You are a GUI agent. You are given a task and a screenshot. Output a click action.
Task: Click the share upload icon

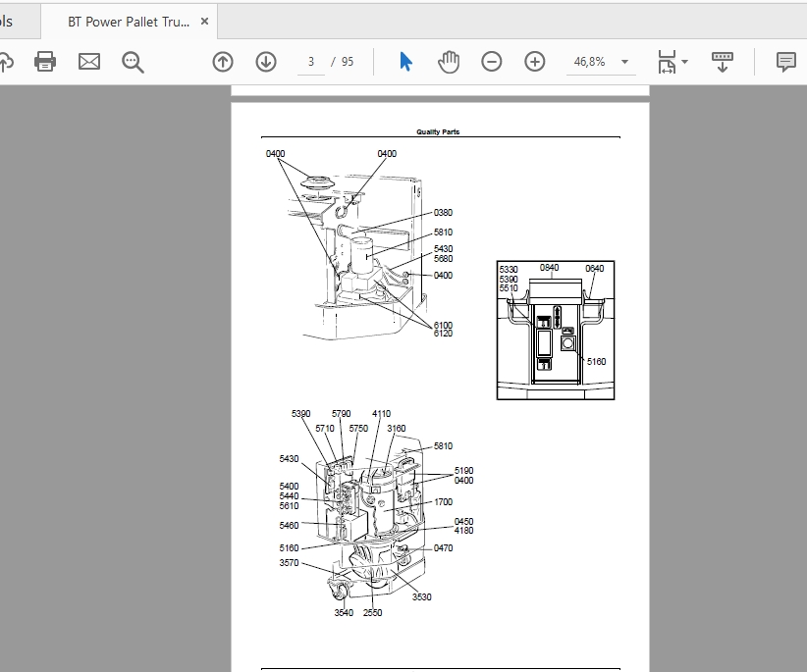5,62
